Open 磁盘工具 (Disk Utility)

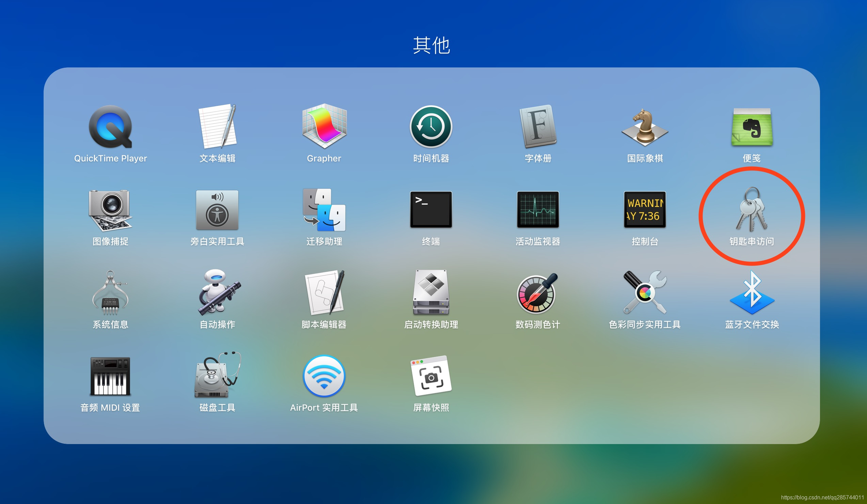(x=218, y=376)
